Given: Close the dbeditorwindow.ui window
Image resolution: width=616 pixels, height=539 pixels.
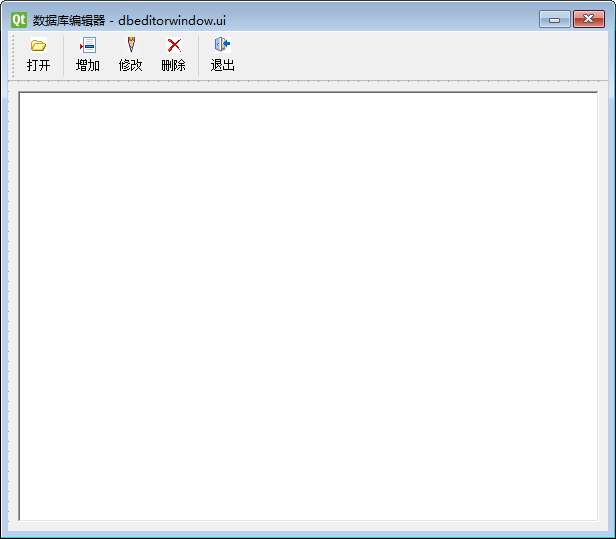Looking at the screenshot, I should (x=589, y=19).
